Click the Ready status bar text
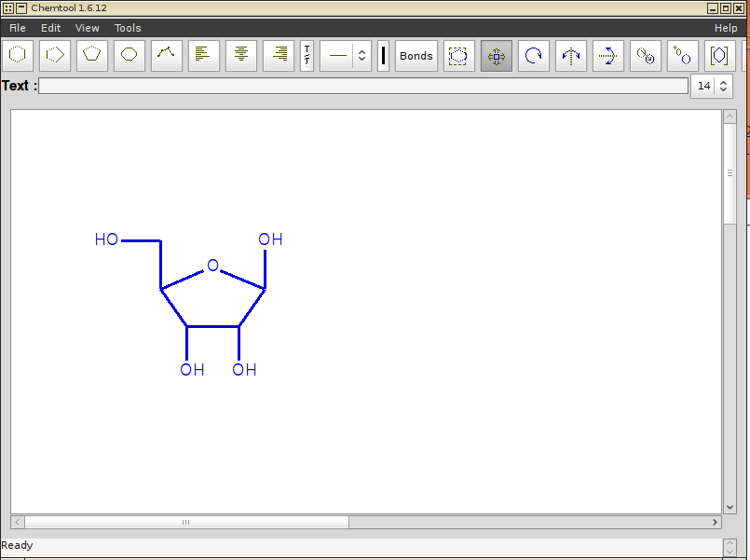 coord(17,545)
